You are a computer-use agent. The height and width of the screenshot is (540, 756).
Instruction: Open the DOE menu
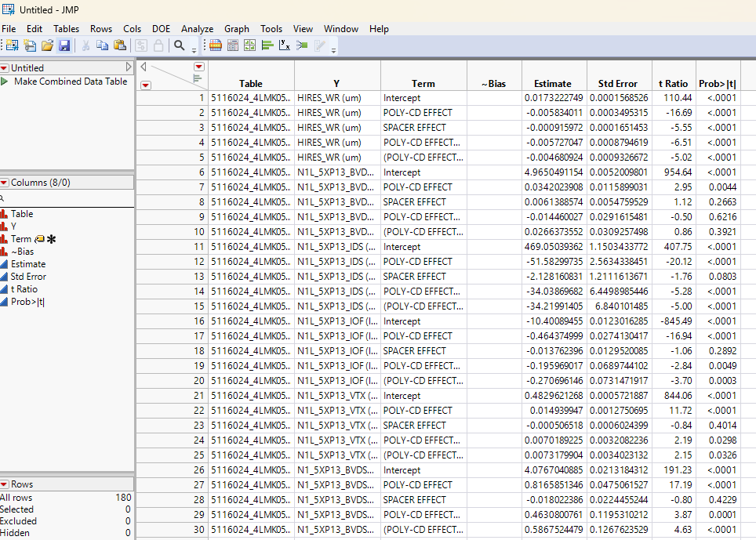[x=161, y=28]
